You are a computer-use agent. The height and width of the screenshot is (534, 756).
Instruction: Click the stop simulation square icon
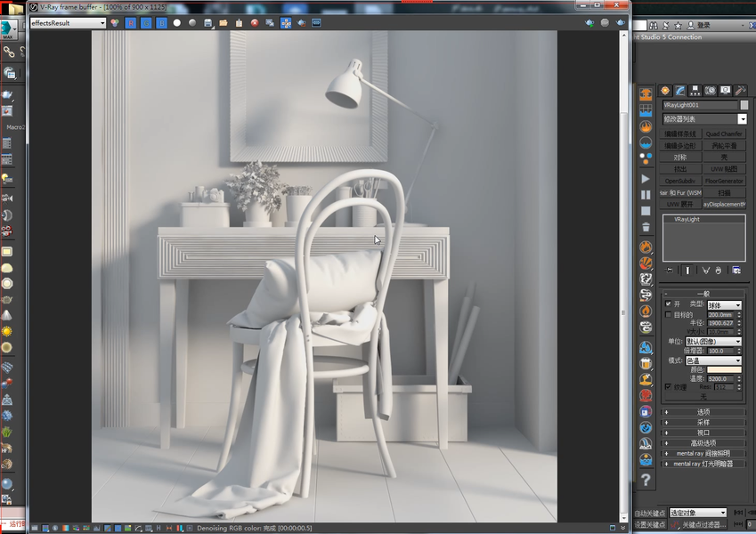[x=646, y=211]
